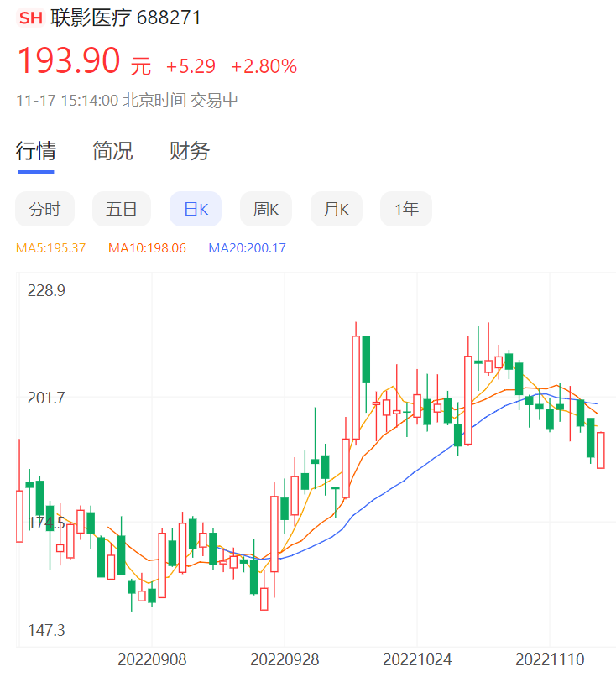Show the 1年 chart range
Image resolution: width=616 pixels, height=682 pixels.
pos(406,210)
